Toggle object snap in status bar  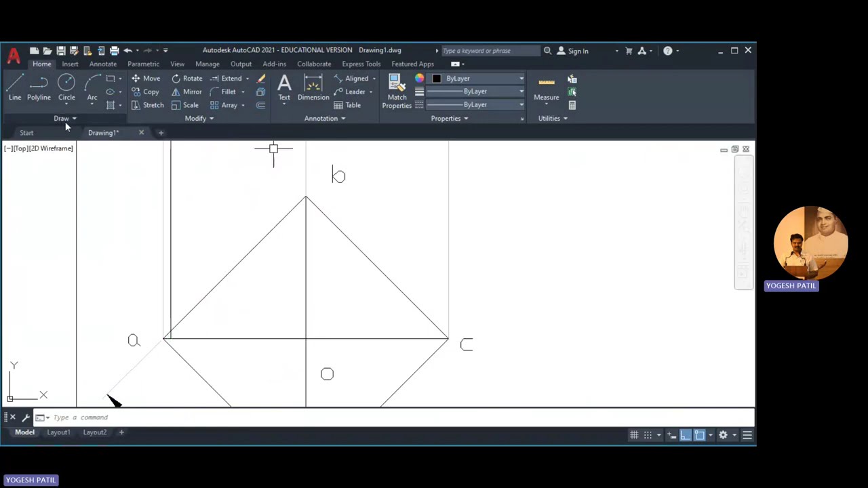(700, 435)
